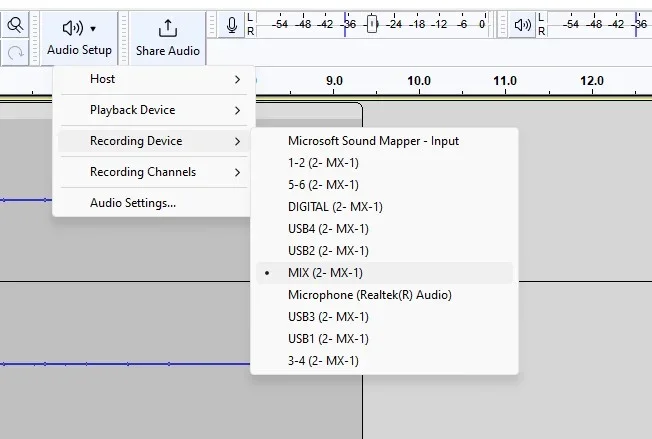Click the recording meter scale at -24
652x439 pixels.
(x=394, y=25)
